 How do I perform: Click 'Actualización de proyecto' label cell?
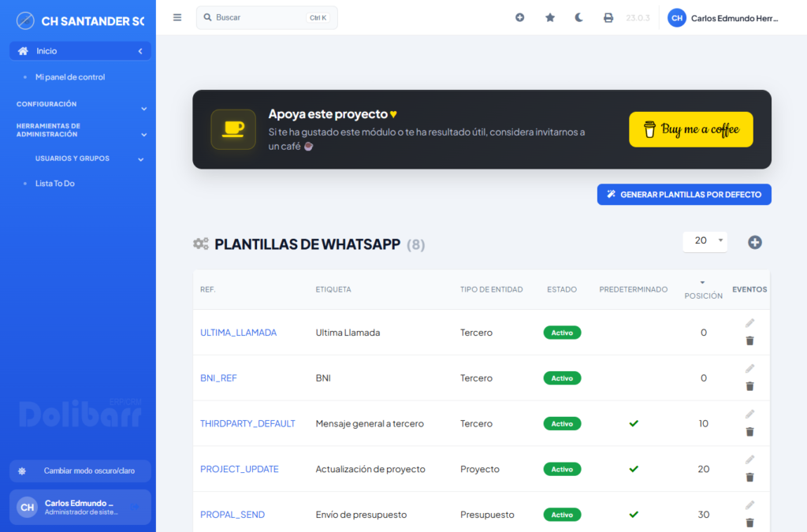pos(370,469)
